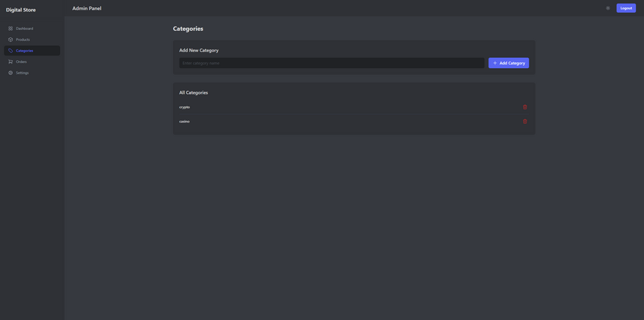The width and height of the screenshot is (644, 320).
Task: Select the highlighted Categories label text
Action: coord(24,51)
